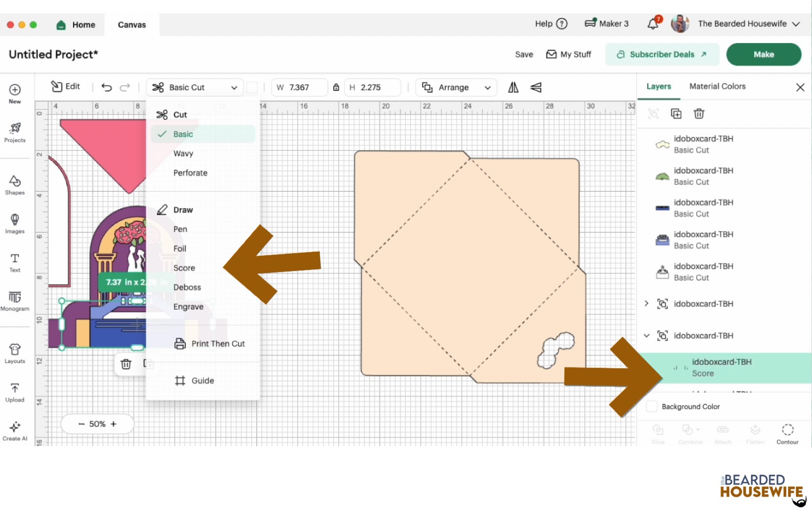This screenshot has height=516, width=812.
Task: Open the Basic Cut operation dropdown
Action: pyautogui.click(x=195, y=87)
